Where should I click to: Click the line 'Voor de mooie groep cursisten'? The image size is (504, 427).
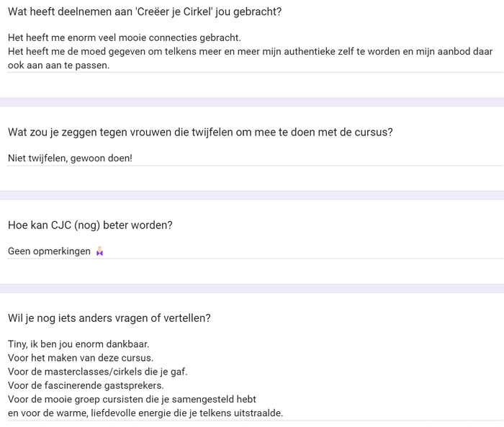coord(132,400)
